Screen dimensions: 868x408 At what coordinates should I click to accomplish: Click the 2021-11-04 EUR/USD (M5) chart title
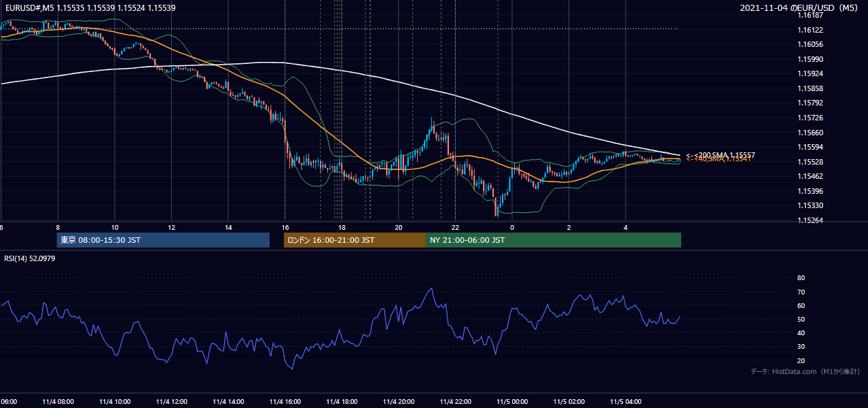click(x=800, y=7)
